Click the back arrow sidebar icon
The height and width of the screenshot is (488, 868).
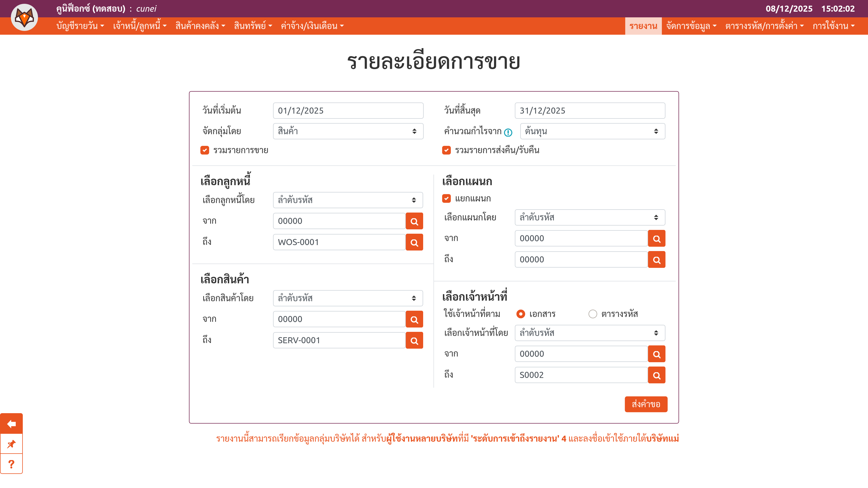[11, 424]
